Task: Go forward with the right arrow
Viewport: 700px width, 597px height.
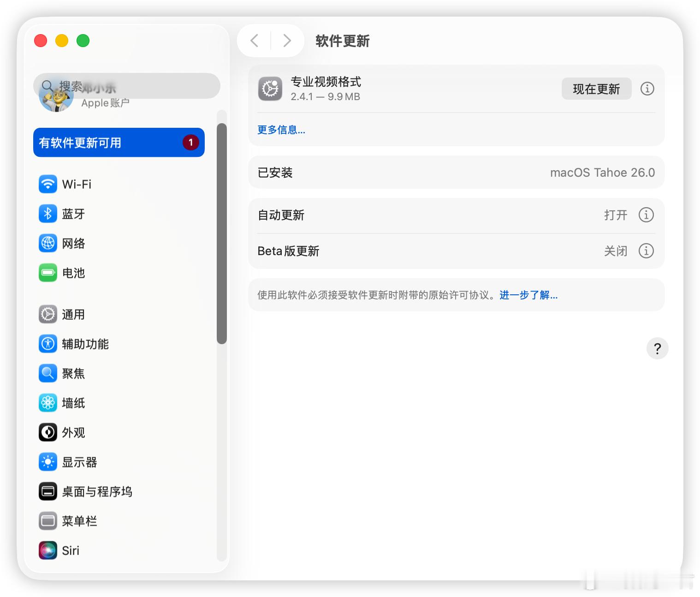Action: [287, 41]
